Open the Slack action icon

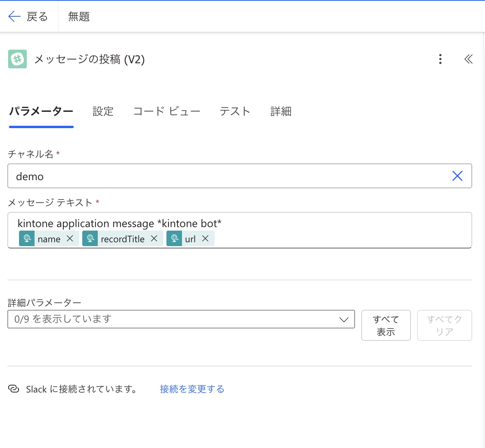17,59
